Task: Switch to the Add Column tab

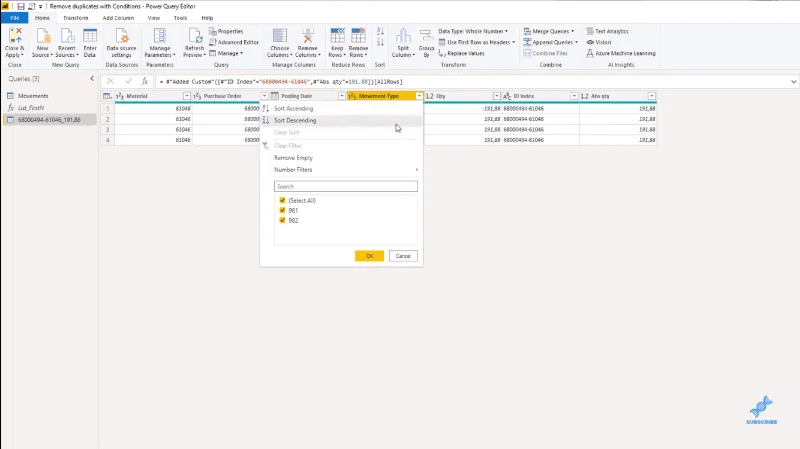Action: (x=118, y=18)
